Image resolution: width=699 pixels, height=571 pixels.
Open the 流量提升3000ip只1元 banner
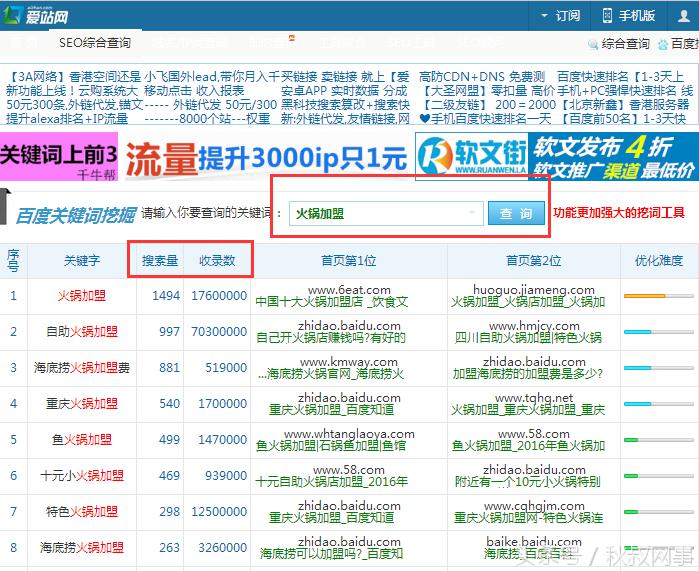tap(267, 159)
